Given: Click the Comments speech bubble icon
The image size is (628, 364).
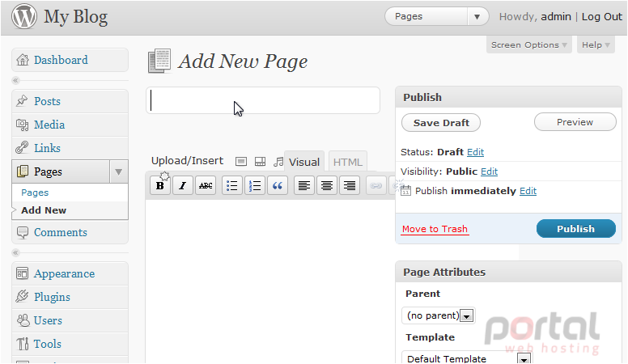Looking at the screenshot, I should (23, 232).
